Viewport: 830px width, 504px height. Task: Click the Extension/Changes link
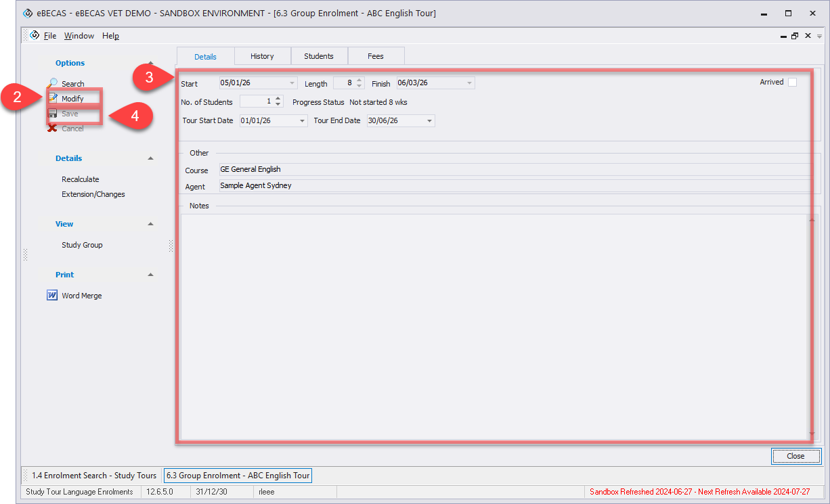point(93,194)
